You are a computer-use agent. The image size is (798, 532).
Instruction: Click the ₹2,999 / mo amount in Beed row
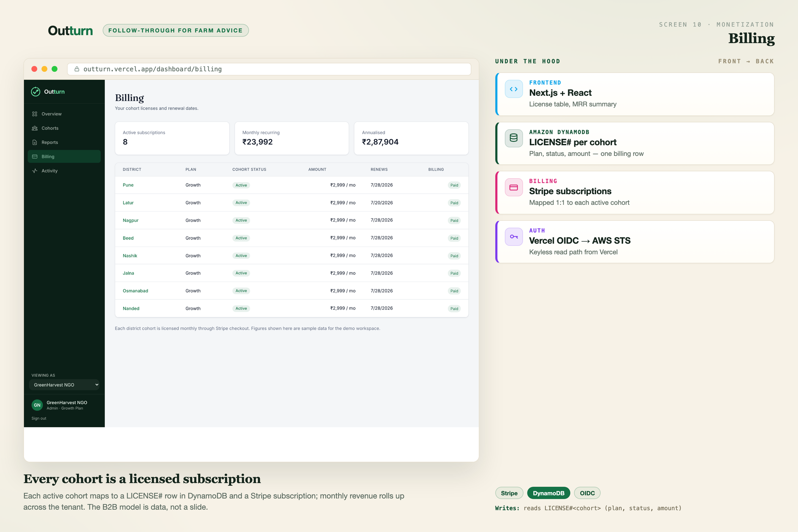pos(343,238)
